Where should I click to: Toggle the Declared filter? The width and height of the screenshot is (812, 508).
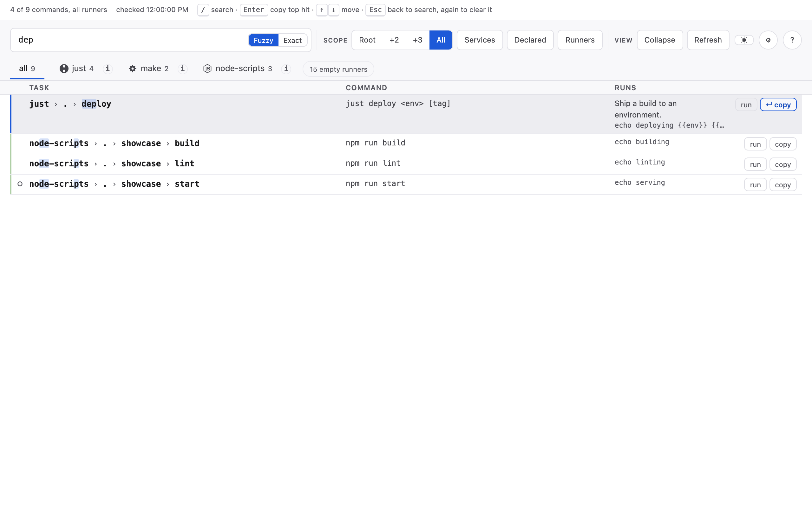click(x=530, y=40)
